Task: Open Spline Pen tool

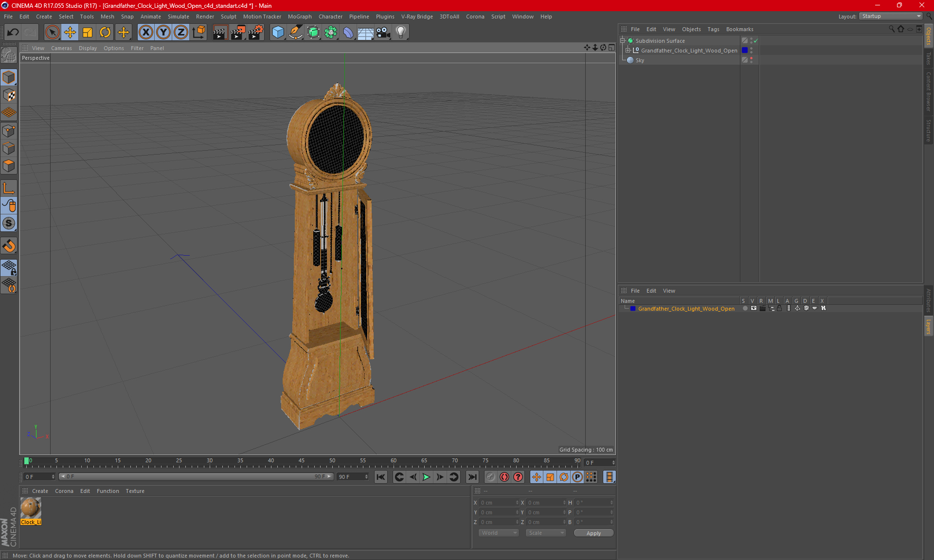Action: (295, 32)
